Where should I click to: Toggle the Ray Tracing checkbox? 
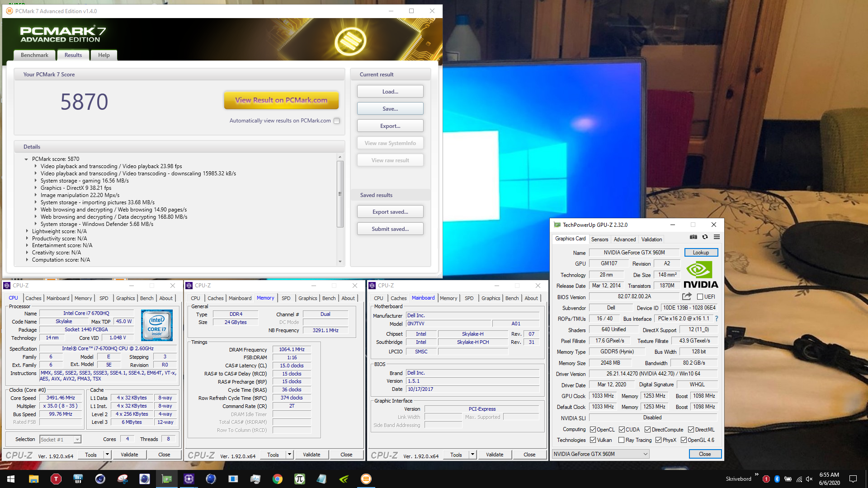(x=621, y=440)
